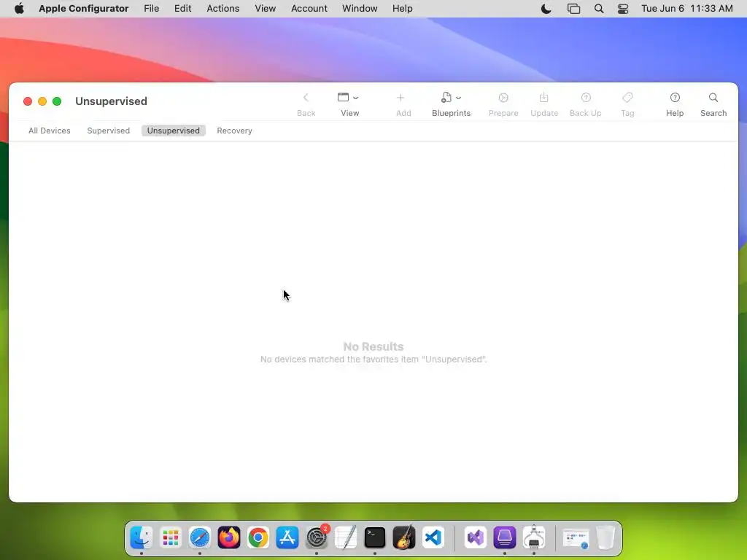Open TextEdit from the Dock

click(346, 537)
